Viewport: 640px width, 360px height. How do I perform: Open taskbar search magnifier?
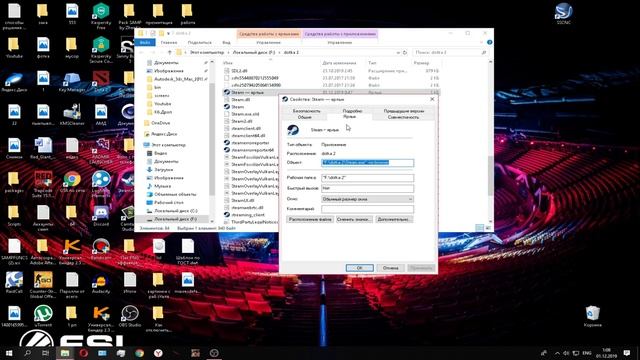27,353
